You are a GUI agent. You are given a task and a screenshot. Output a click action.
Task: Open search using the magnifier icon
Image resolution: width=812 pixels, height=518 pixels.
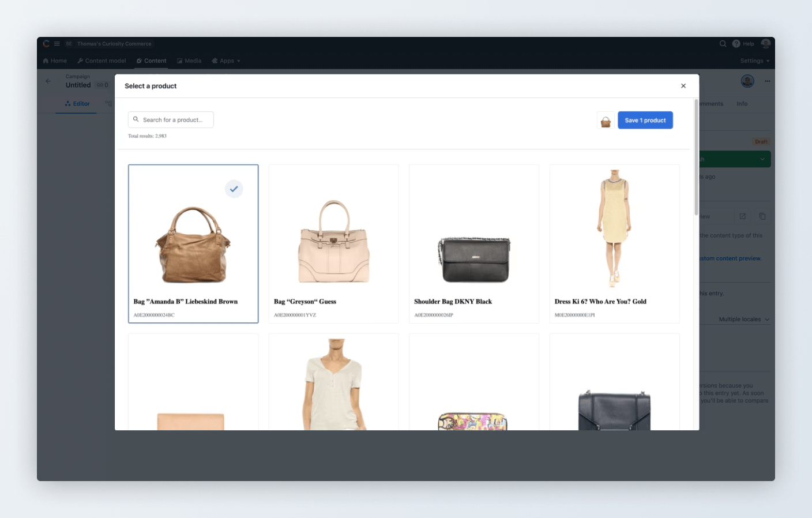[x=723, y=43]
